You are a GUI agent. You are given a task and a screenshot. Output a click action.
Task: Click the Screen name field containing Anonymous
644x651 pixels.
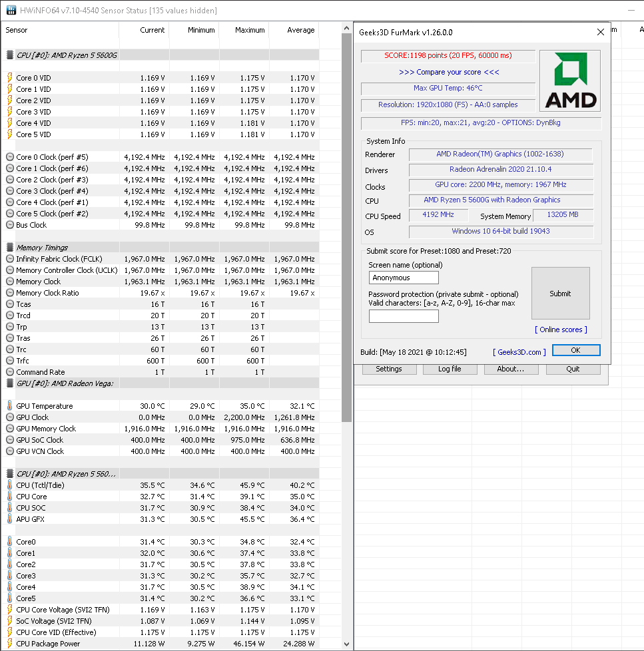pos(404,278)
